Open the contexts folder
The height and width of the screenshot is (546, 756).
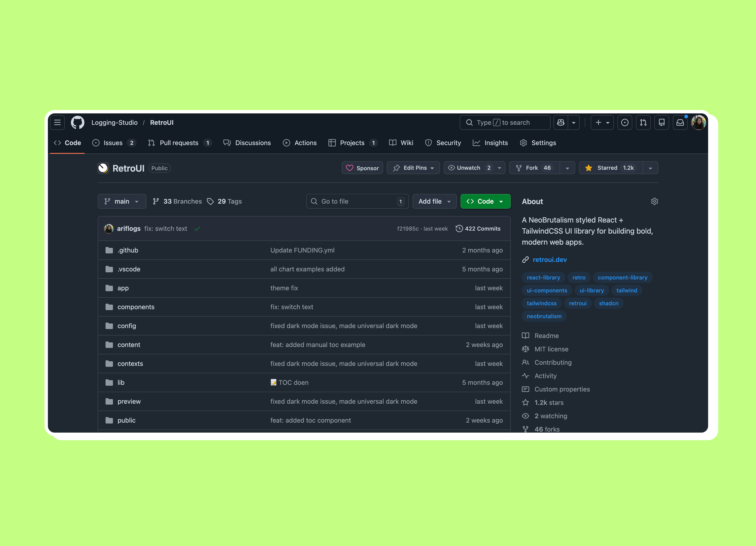(x=130, y=364)
